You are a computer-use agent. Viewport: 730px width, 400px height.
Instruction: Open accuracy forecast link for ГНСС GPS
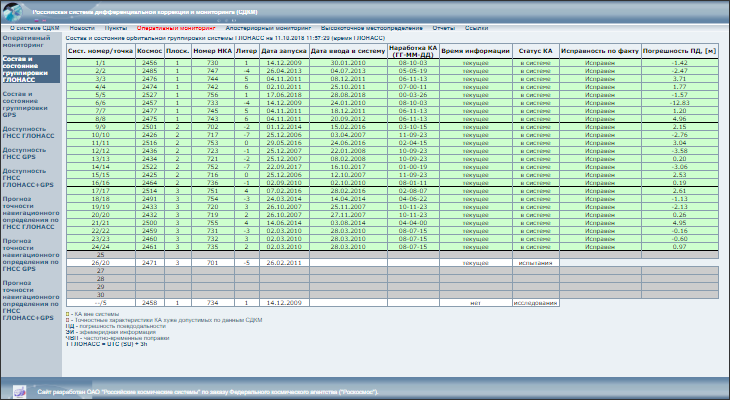tap(31, 255)
